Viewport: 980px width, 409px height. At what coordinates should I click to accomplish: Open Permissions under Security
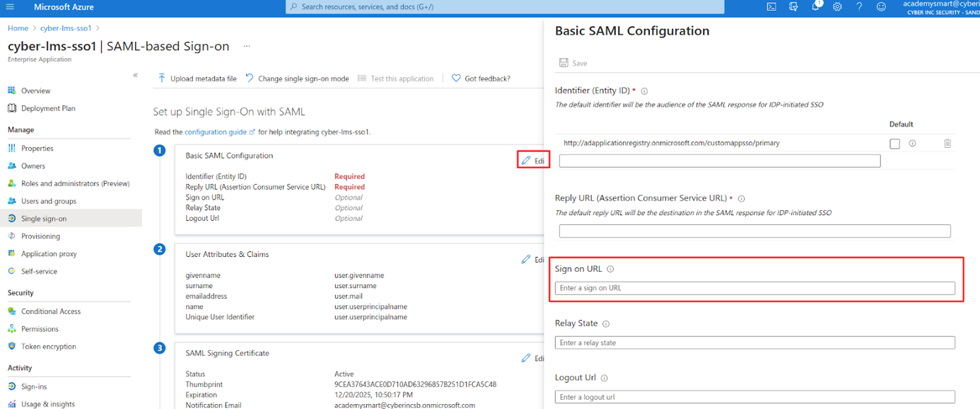[x=40, y=329]
